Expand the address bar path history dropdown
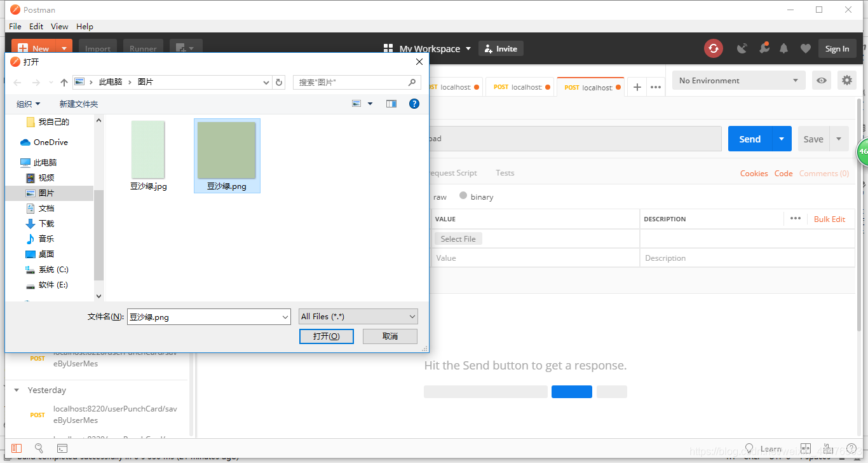 266,82
